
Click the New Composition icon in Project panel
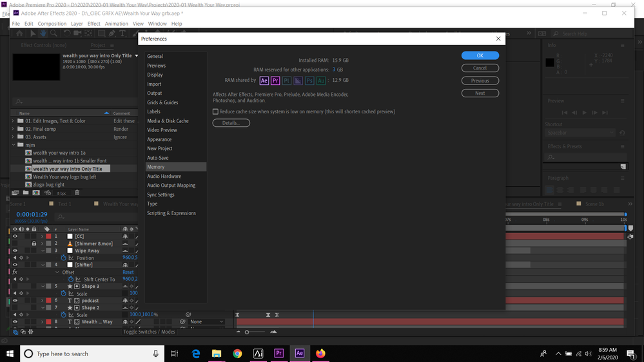36,193
